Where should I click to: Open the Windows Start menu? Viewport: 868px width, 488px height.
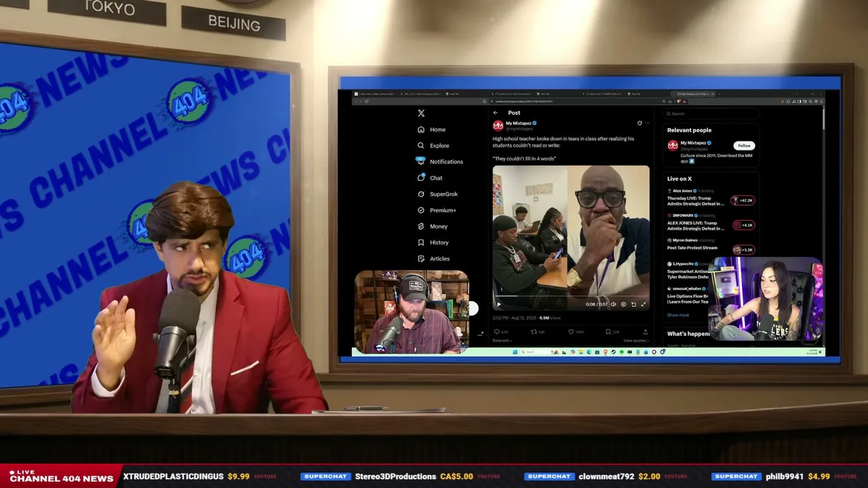pyautogui.click(x=515, y=352)
